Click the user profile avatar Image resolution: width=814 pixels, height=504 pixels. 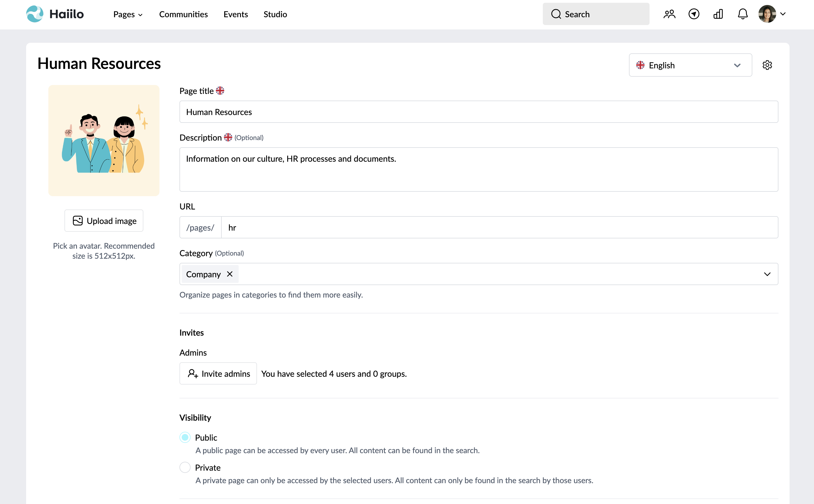767,14
